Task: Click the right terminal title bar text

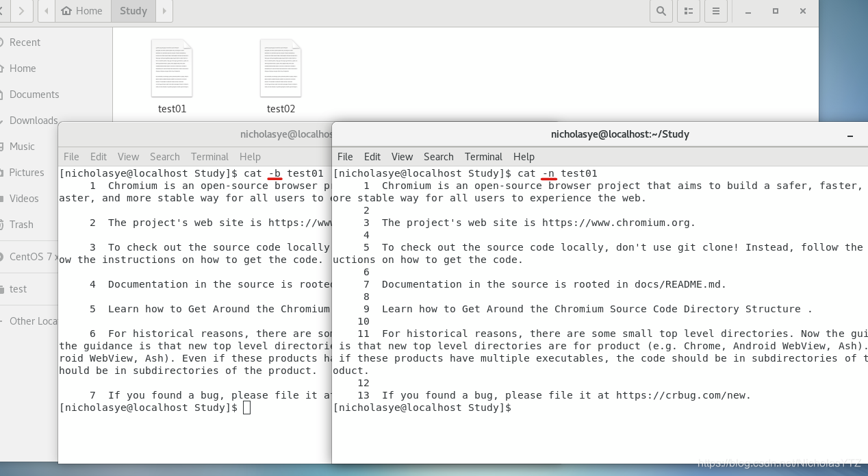Action: point(620,134)
